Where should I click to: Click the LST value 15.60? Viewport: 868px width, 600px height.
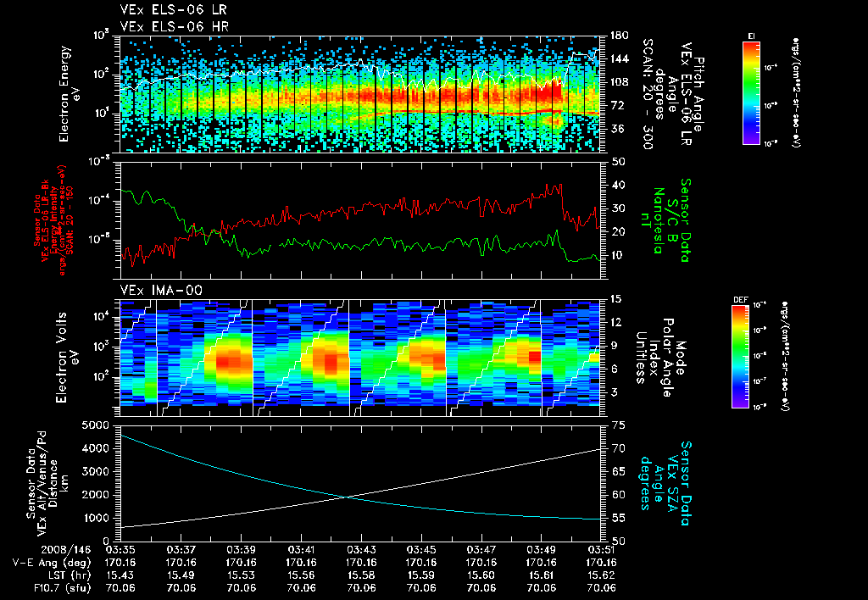(x=481, y=575)
